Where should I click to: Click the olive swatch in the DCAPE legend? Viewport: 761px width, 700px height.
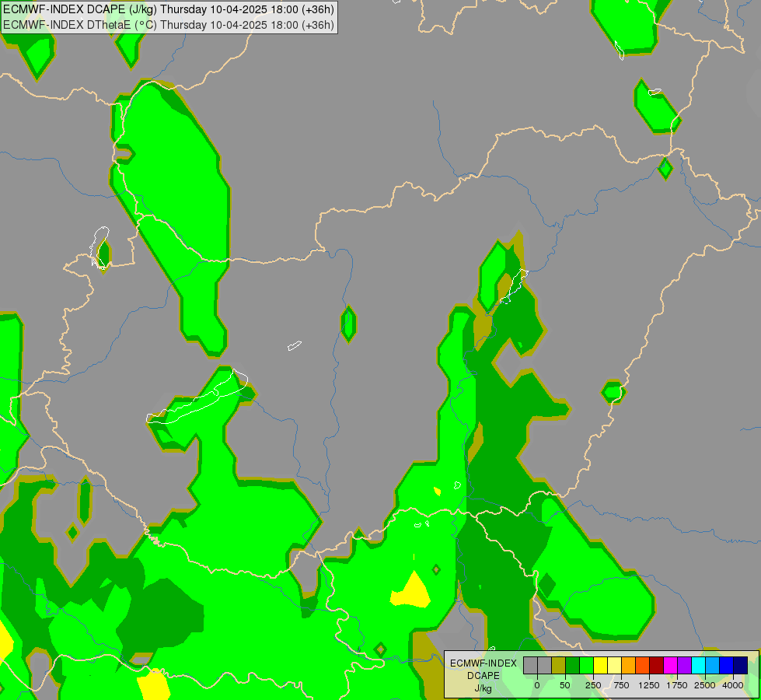pyautogui.click(x=559, y=665)
